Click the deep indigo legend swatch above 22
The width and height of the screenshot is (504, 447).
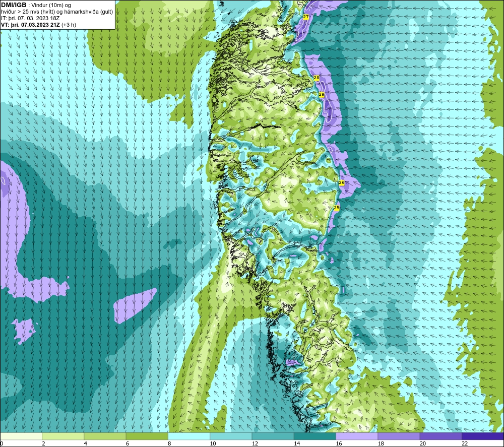click(483, 436)
